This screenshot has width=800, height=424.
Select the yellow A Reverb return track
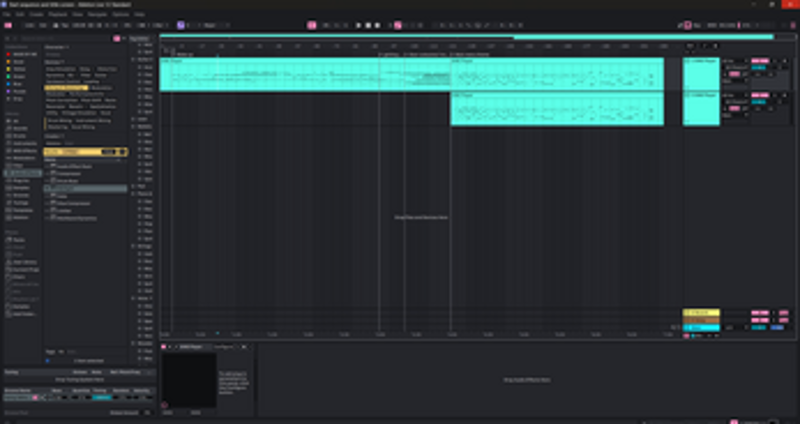point(702,313)
